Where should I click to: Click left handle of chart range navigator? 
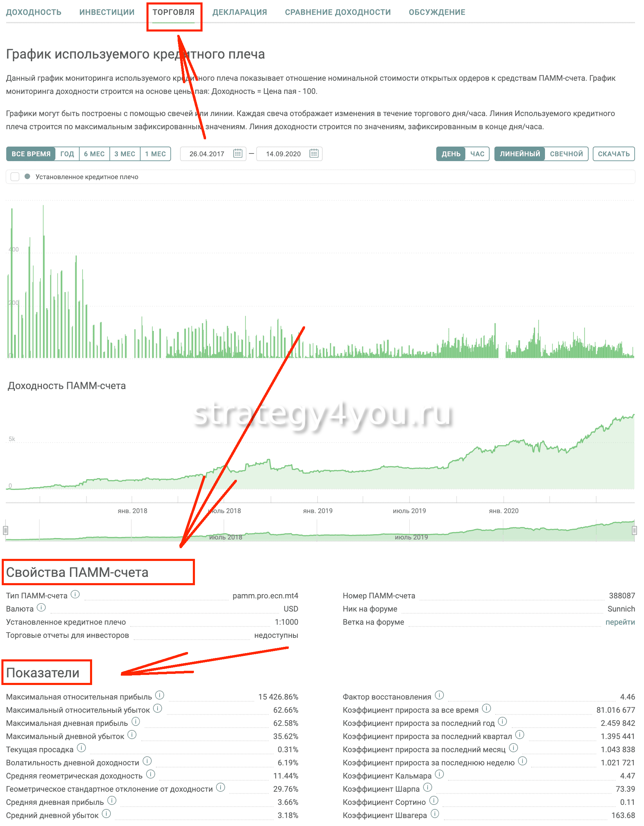5,530
